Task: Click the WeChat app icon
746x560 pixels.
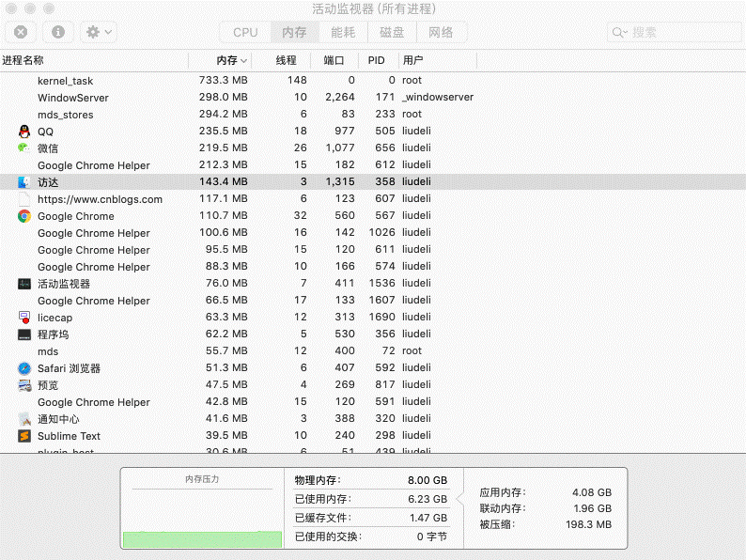Action: pos(23,148)
